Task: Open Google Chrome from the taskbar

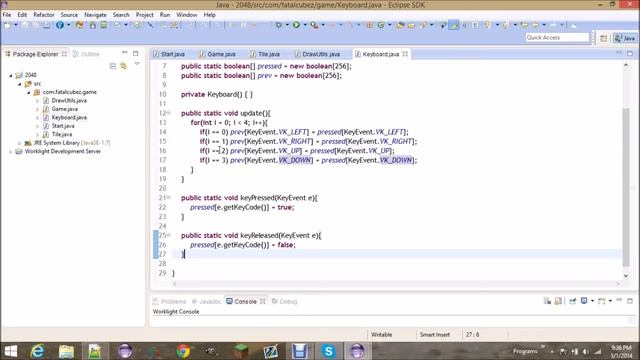Action: 183,351
